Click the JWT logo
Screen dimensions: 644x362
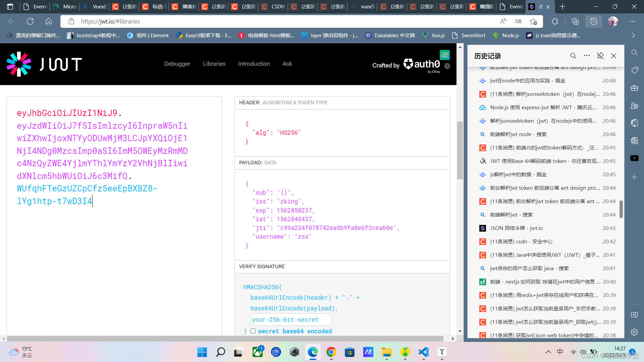[44, 64]
